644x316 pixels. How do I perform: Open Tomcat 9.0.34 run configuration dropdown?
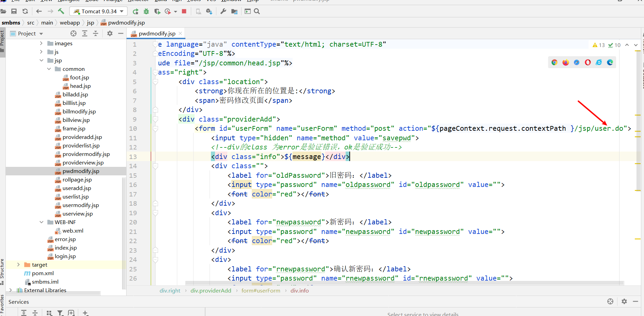pos(99,11)
